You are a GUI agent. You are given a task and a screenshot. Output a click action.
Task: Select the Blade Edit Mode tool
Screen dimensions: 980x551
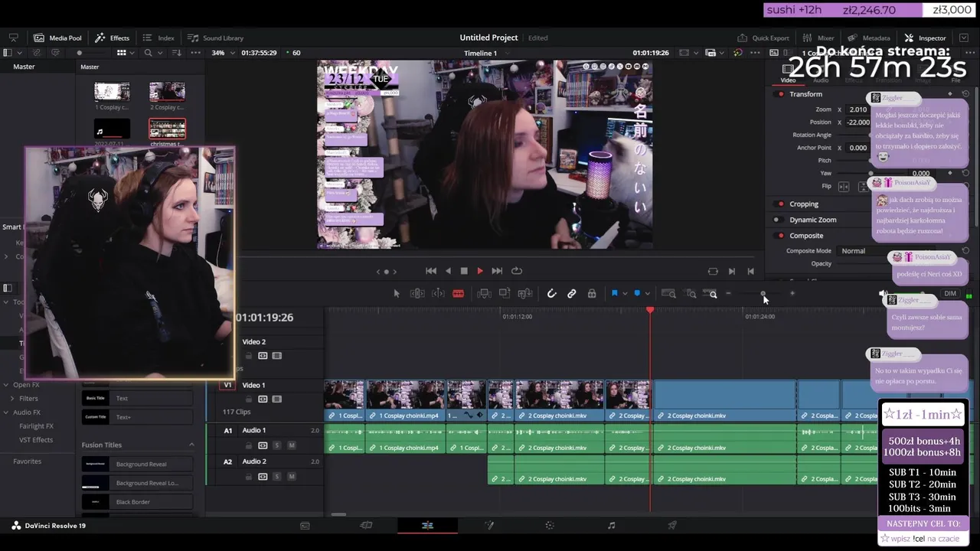pyautogui.click(x=458, y=294)
